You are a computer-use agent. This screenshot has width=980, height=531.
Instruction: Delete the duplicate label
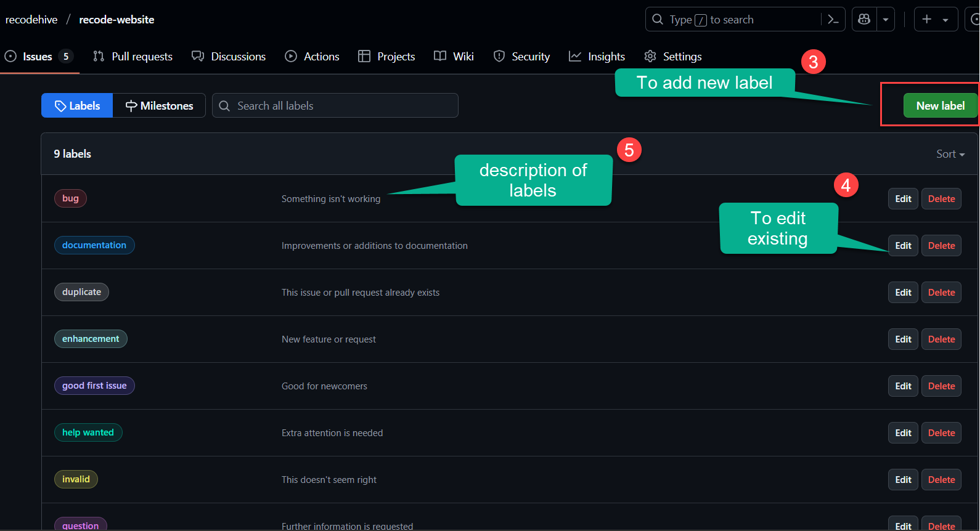941,293
